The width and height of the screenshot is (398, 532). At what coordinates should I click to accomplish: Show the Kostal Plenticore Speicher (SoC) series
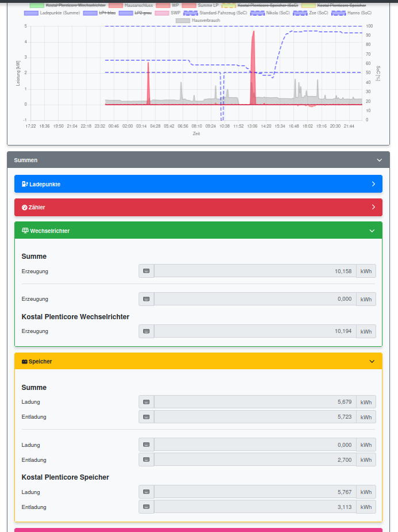click(259, 5)
